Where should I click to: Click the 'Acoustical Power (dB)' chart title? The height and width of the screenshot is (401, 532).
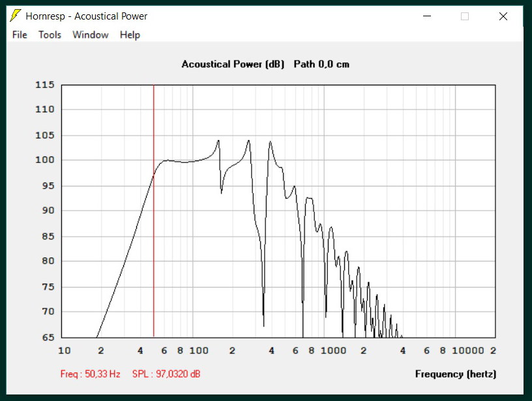[233, 64]
